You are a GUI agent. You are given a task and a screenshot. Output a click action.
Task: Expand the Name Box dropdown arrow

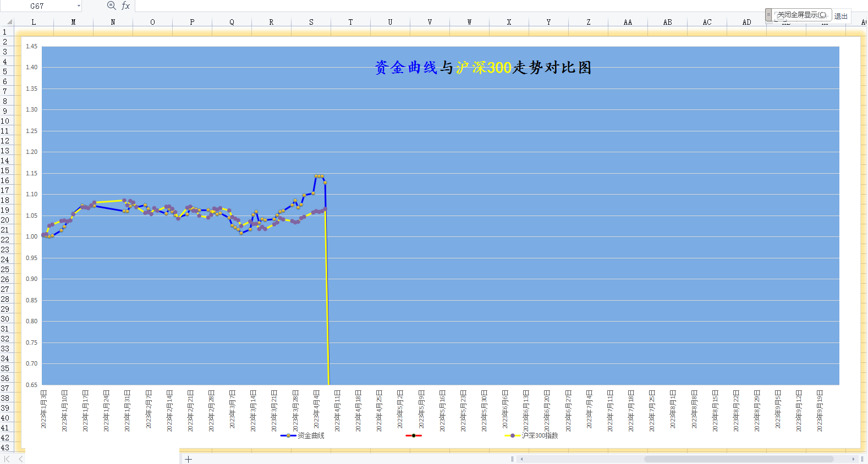pos(79,6)
